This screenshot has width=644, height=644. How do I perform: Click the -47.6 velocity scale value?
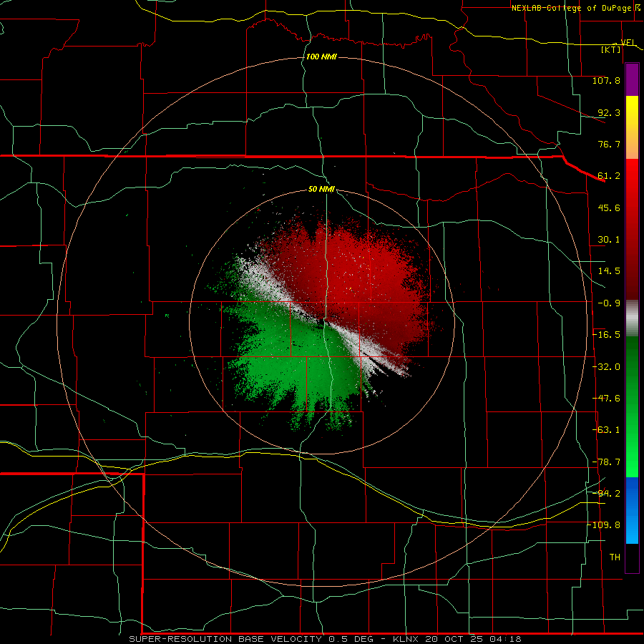coord(607,399)
